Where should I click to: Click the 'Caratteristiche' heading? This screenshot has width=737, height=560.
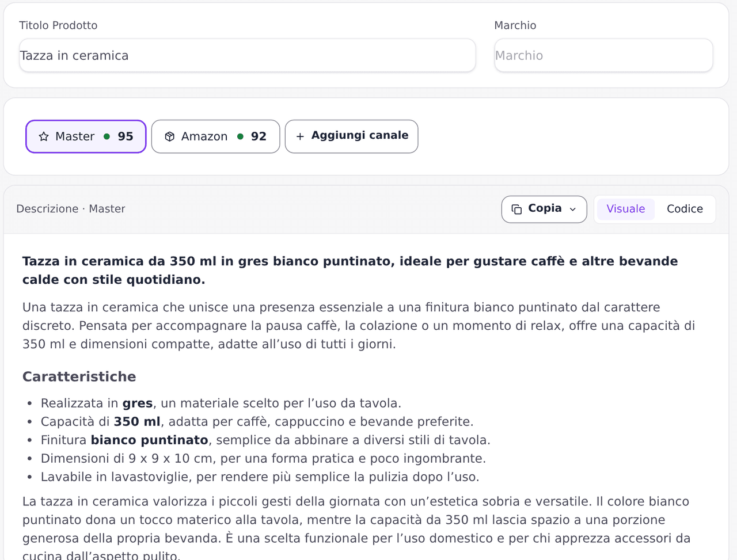click(x=79, y=376)
